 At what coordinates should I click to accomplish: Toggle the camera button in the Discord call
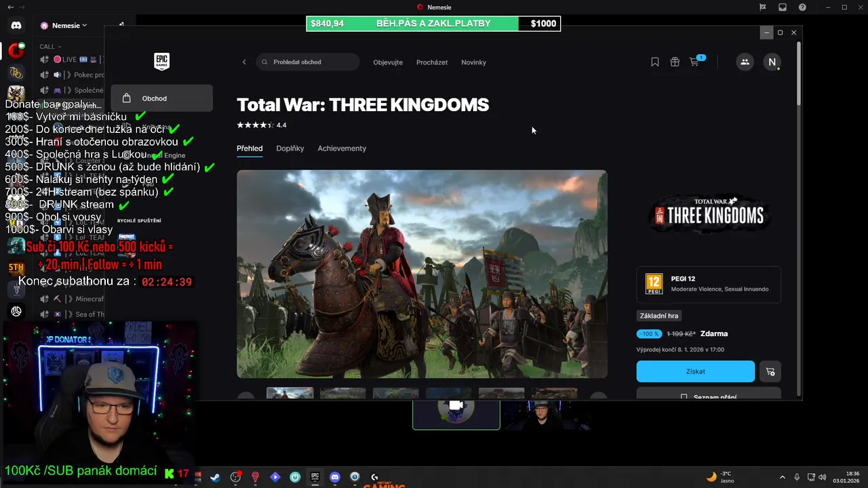click(456, 405)
